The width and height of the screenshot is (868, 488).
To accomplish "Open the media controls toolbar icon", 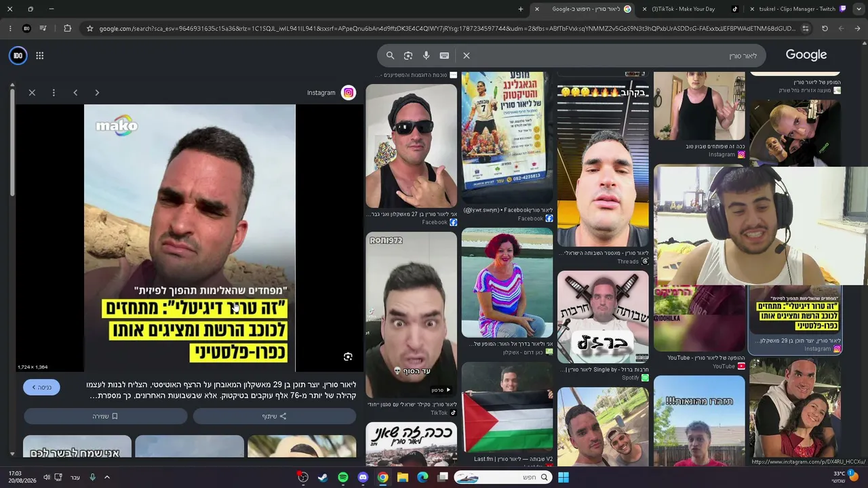I will (43, 28).
